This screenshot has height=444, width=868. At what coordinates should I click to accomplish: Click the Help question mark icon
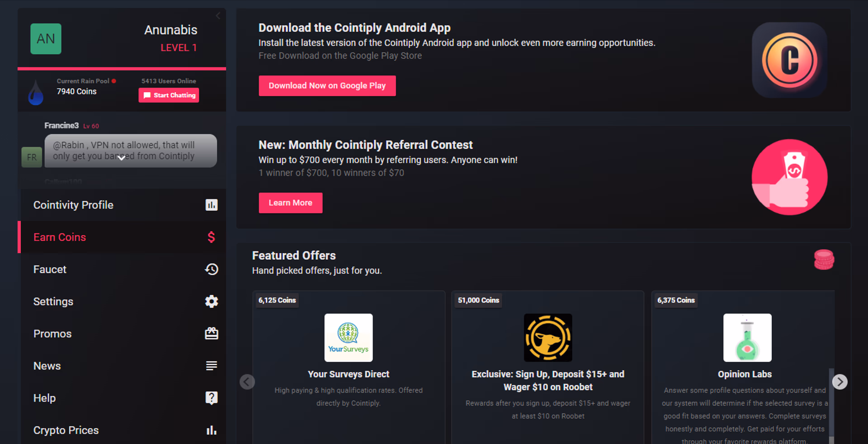211,398
